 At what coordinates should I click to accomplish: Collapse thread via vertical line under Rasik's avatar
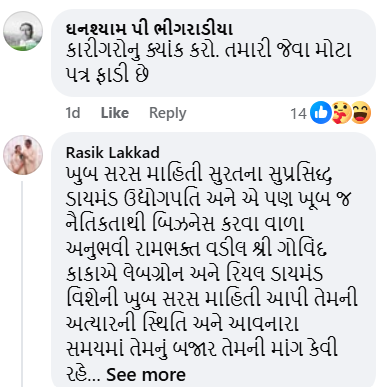coord(22,284)
